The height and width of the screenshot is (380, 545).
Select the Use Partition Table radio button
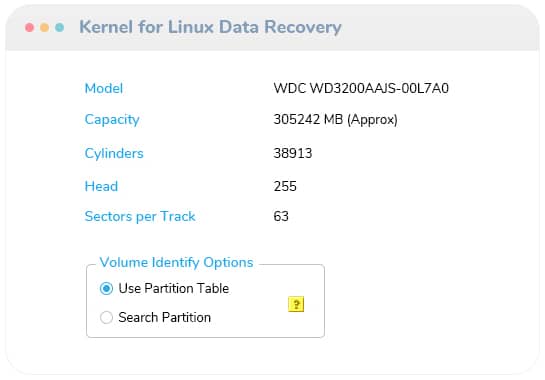point(106,288)
